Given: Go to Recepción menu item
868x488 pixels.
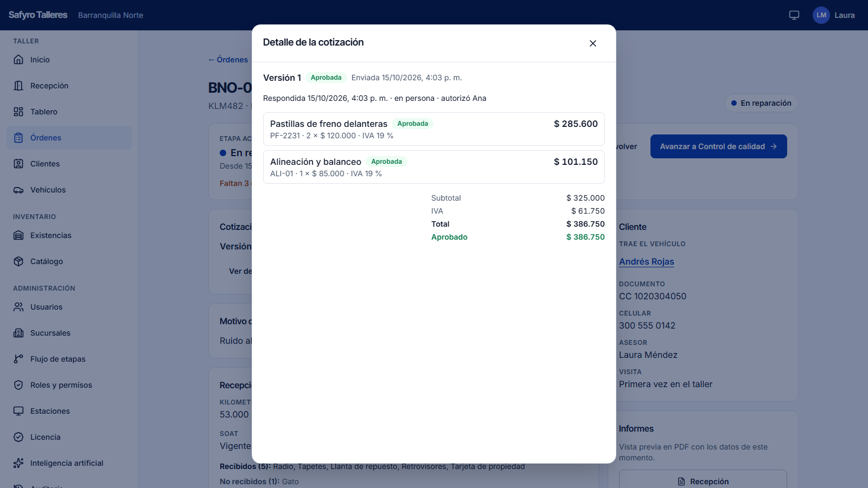Looking at the screenshot, I should [x=69, y=86].
